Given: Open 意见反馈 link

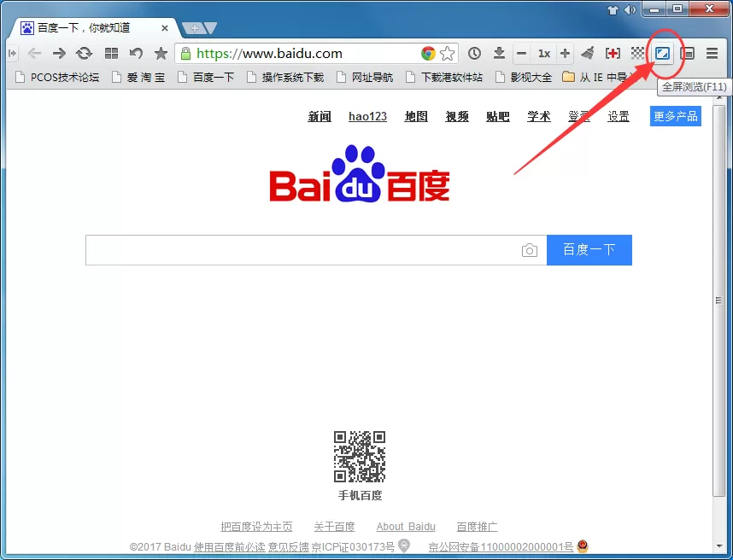Looking at the screenshot, I should coord(289,546).
